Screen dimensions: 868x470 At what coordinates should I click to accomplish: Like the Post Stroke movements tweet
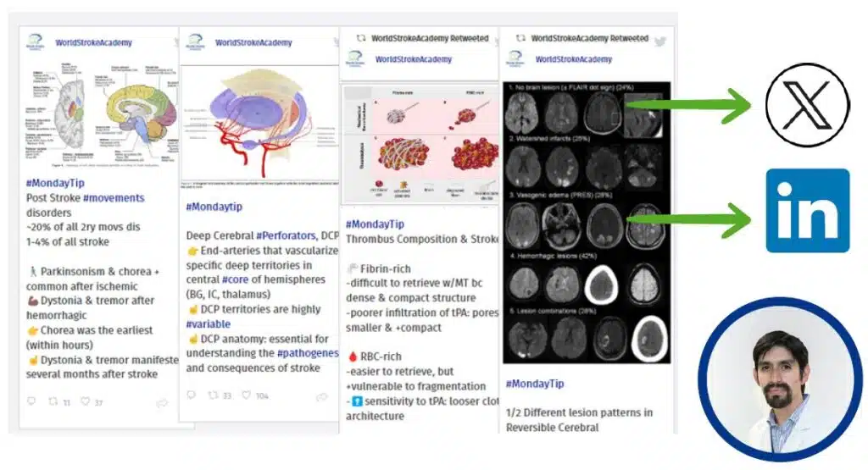85,401
